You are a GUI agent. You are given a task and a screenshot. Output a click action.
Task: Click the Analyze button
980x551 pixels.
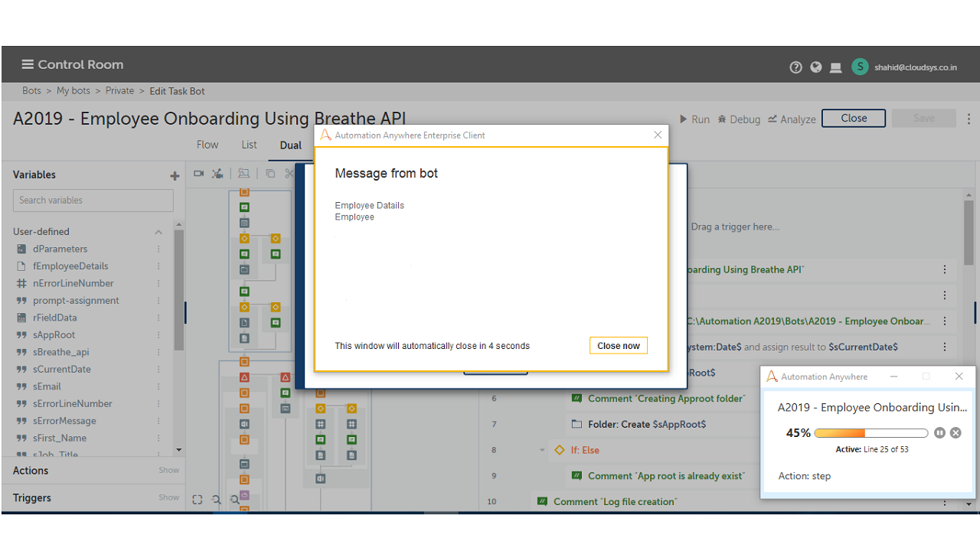(792, 119)
